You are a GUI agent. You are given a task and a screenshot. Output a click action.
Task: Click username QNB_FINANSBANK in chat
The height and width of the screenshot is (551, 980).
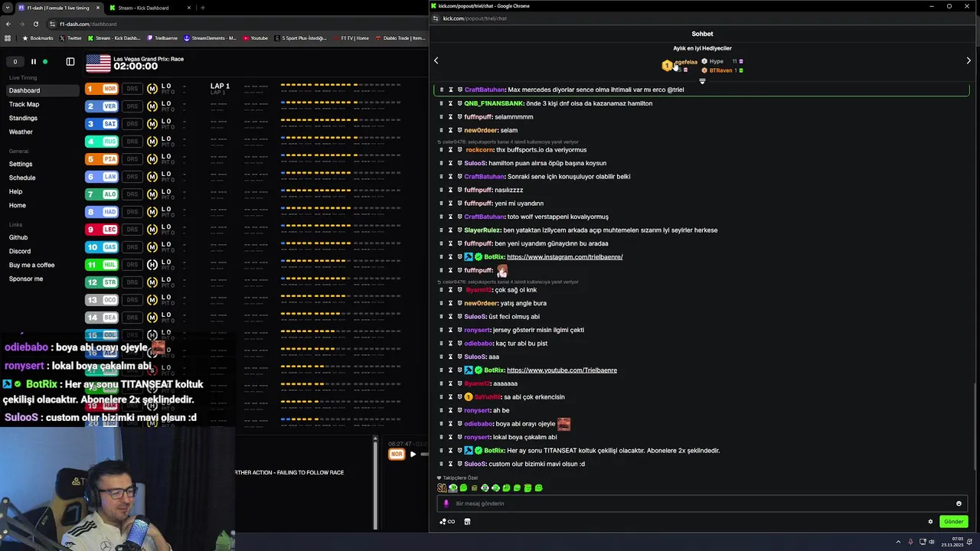point(494,103)
